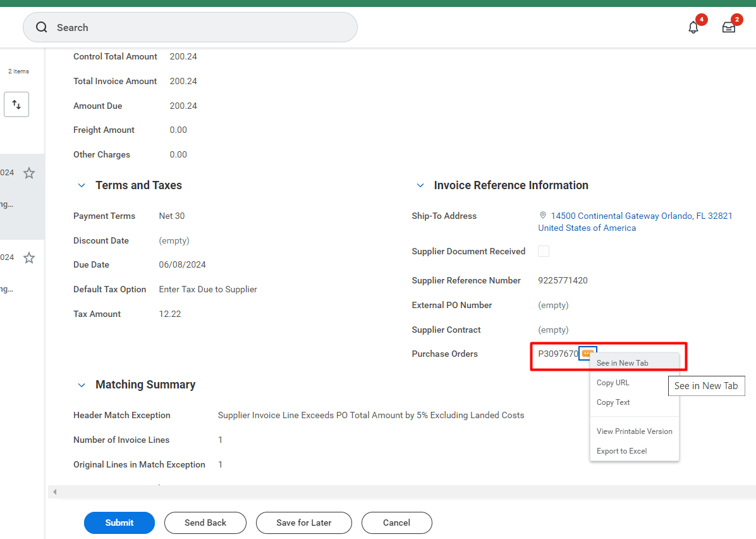Click the magnifier icon in the search bar
This screenshot has height=539, width=756.
click(x=42, y=27)
